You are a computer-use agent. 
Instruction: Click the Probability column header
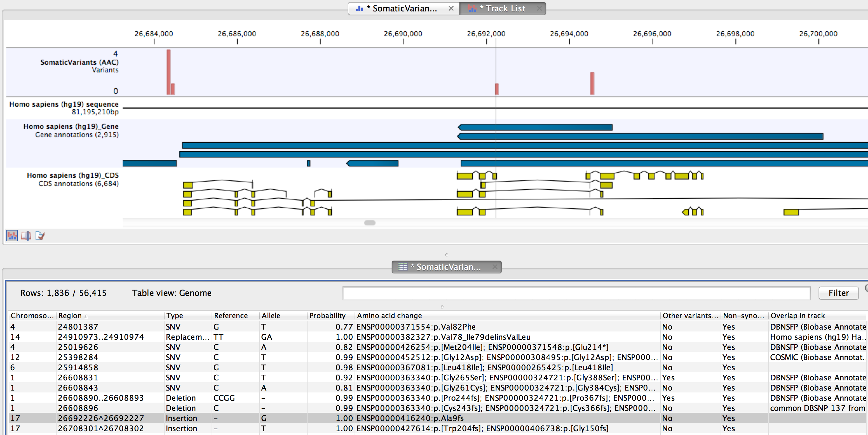pyautogui.click(x=330, y=316)
